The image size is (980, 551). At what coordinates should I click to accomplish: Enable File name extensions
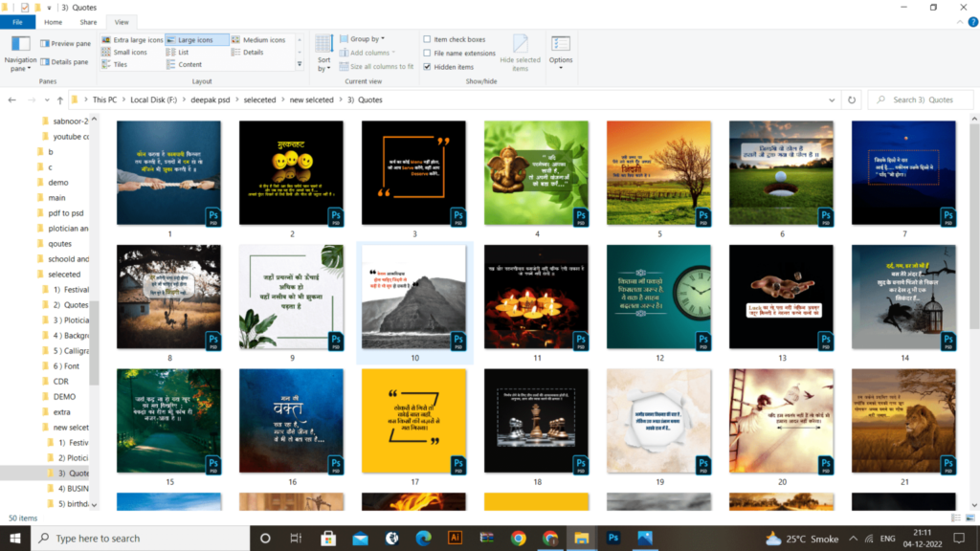click(427, 54)
